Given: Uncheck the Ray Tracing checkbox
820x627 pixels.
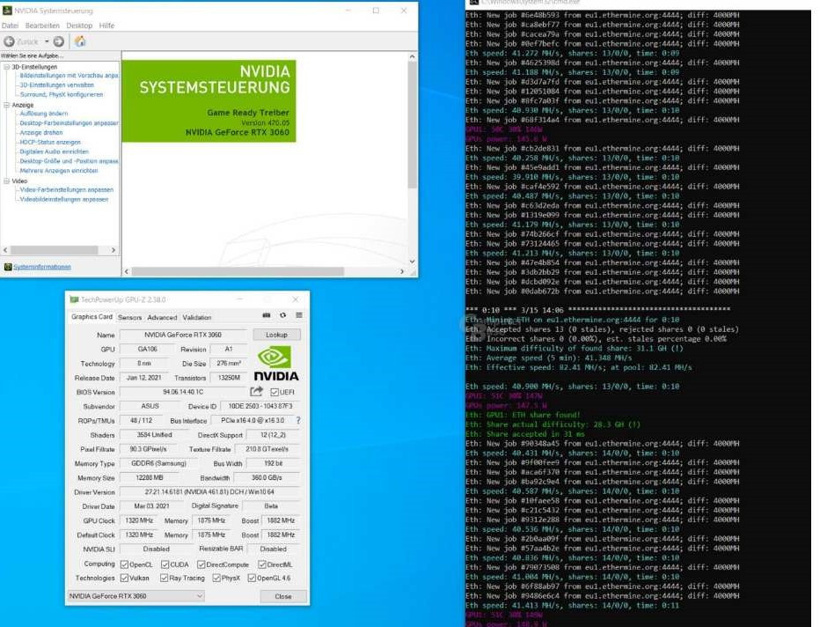Looking at the screenshot, I should point(164,577).
